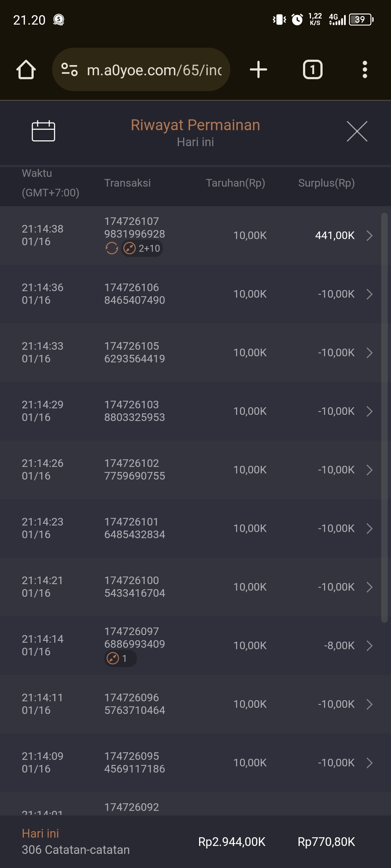This screenshot has height=868, width=391.
Task: Tap the free spin icon on 441,00K row
Action: (x=112, y=248)
